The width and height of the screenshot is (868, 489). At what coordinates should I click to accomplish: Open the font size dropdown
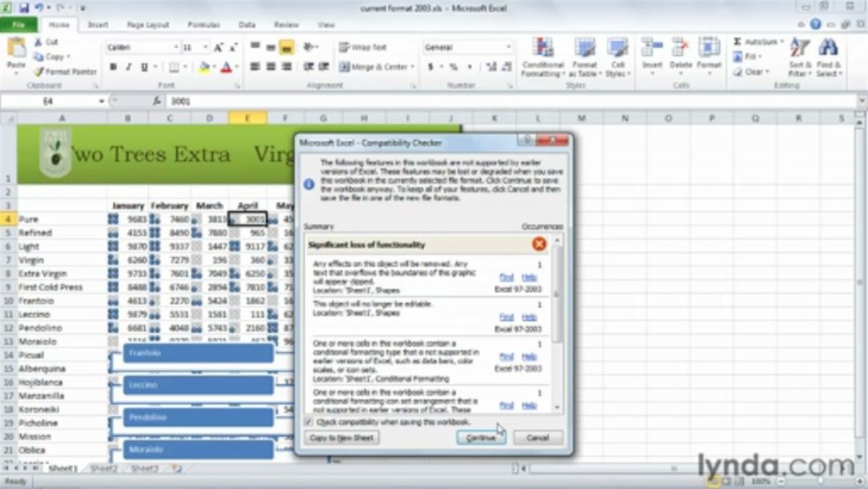[206, 48]
